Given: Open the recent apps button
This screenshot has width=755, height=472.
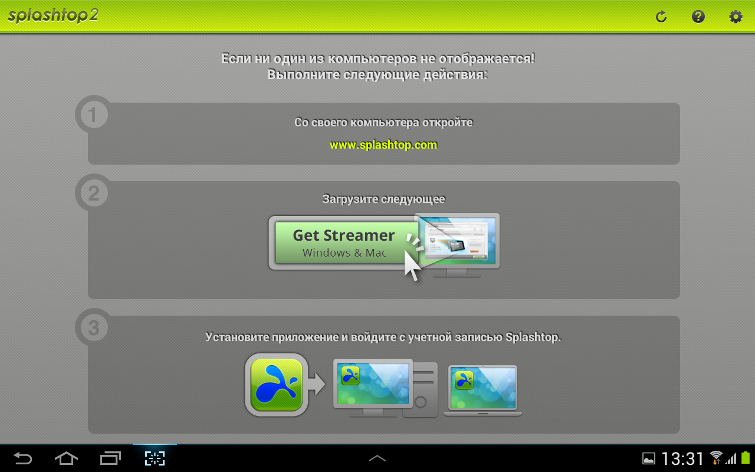Looking at the screenshot, I should pyautogui.click(x=110, y=458).
